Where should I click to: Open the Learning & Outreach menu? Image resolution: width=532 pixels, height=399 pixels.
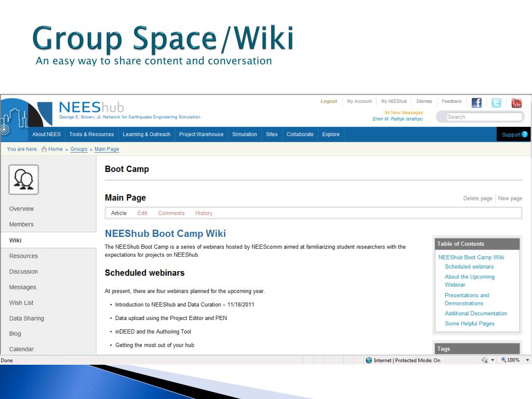point(147,135)
